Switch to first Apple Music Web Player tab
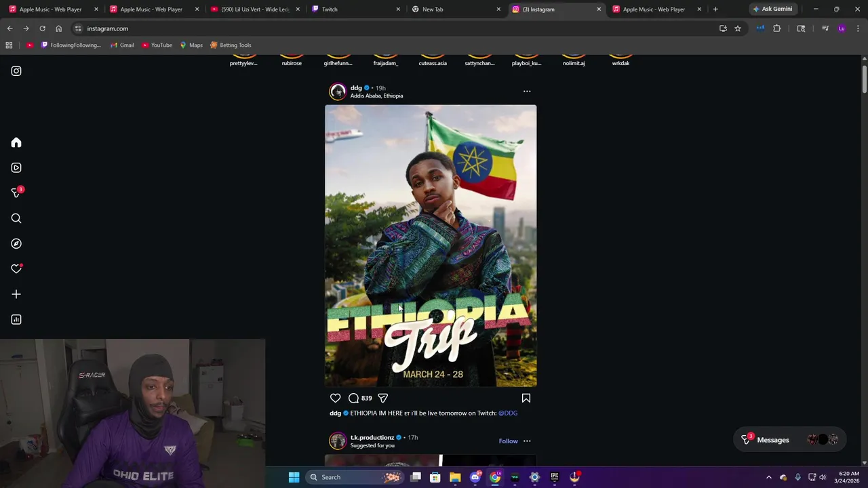868x488 pixels. tap(52, 9)
